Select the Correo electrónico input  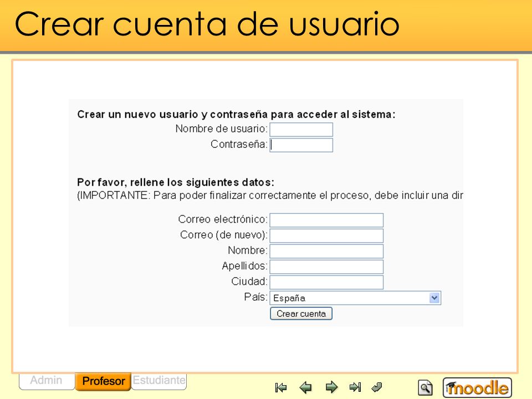click(326, 220)
